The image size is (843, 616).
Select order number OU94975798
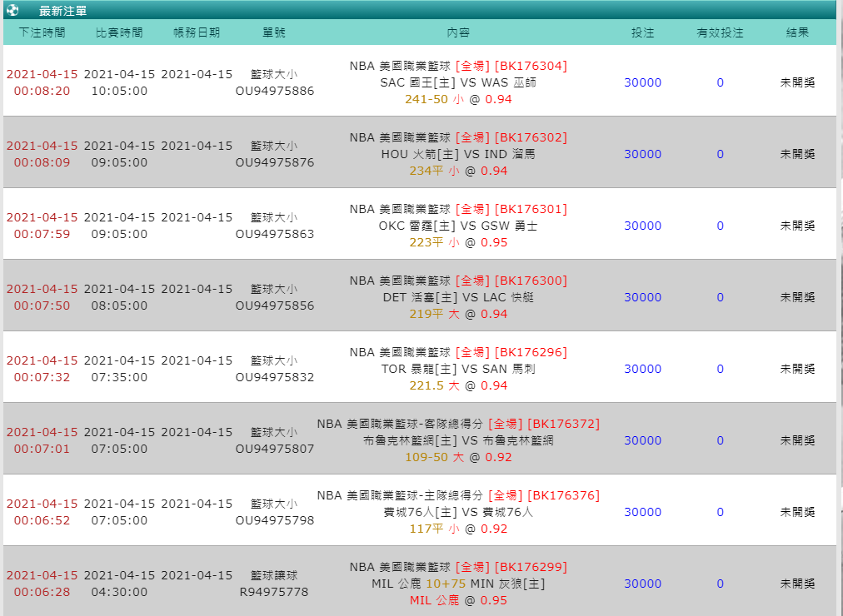[275, 520]
